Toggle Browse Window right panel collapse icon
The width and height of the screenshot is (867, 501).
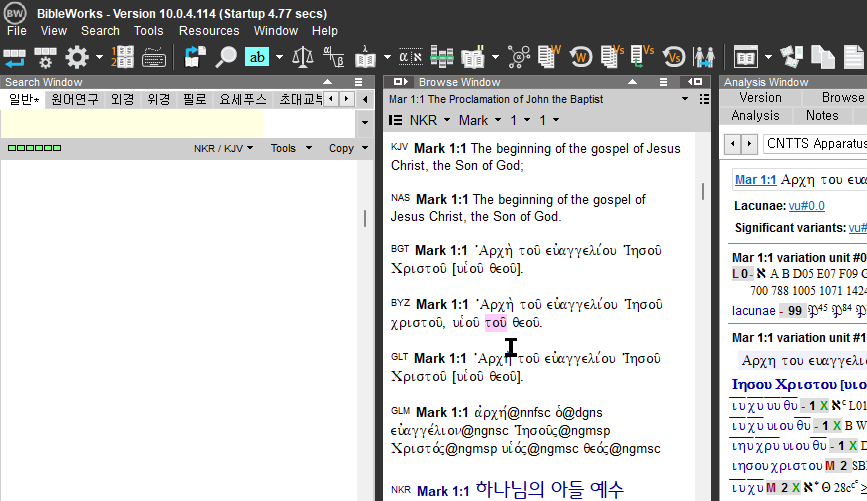tap(695, 82)
